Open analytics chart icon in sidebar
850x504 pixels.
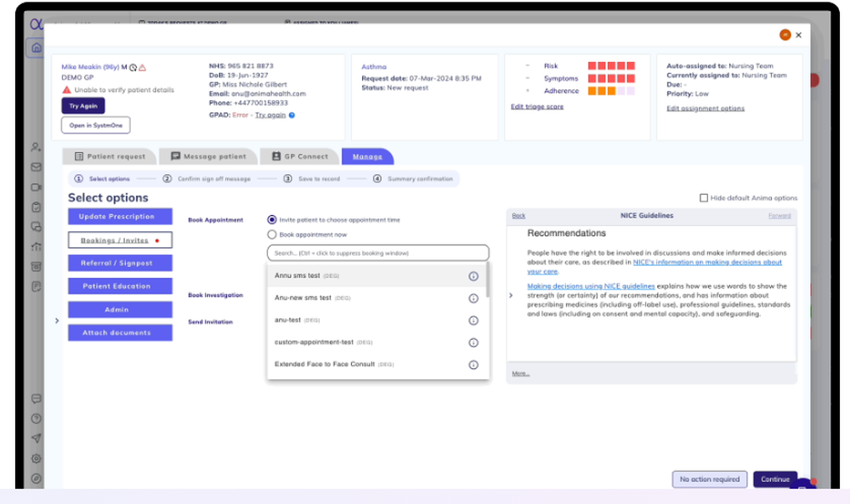[36, 246]
